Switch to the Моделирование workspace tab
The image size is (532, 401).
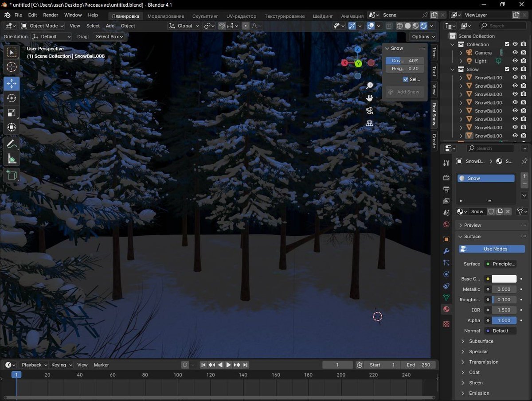[165, 16]
